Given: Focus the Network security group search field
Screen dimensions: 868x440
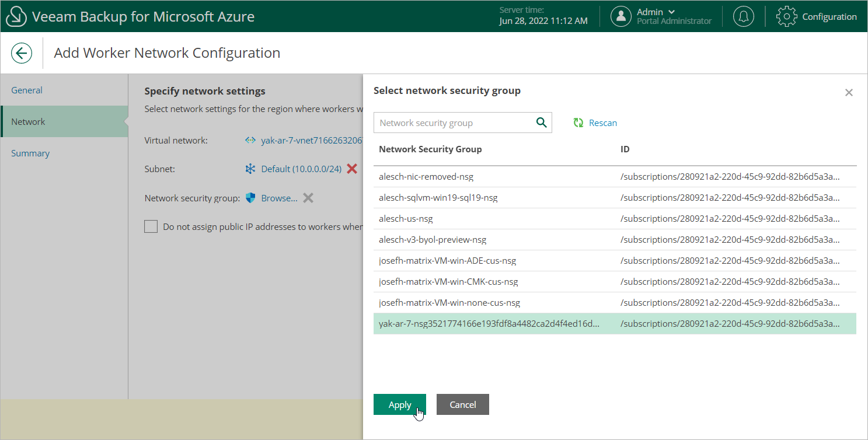Looking at the screenshot, I should point(454,123).
